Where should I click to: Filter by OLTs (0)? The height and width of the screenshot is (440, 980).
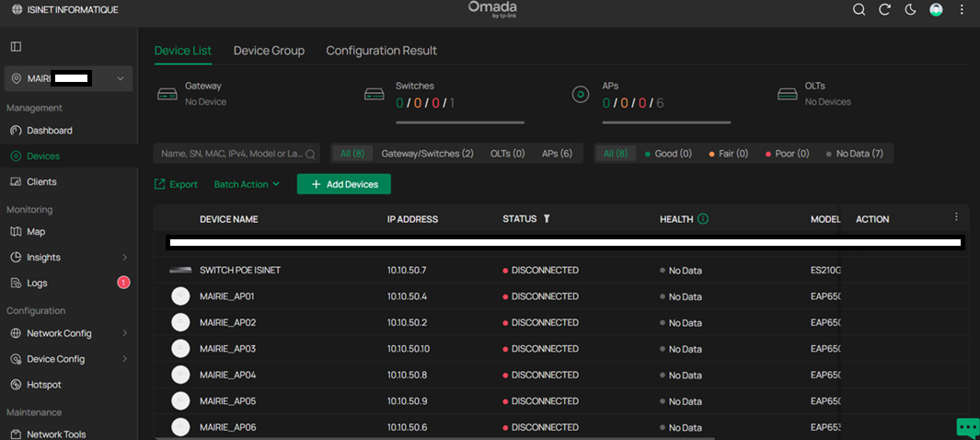[508, 153]
